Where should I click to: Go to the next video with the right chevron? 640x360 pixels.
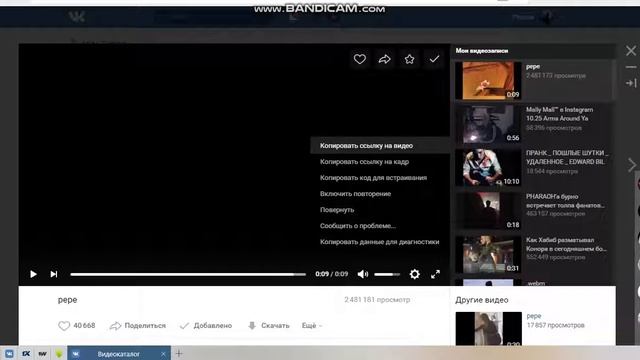[632, 165]
